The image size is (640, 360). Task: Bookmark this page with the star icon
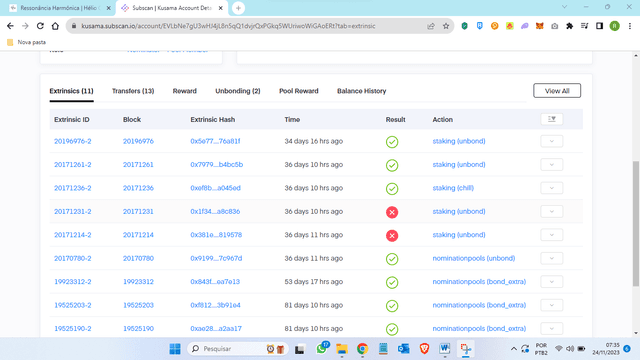(446, 26)
